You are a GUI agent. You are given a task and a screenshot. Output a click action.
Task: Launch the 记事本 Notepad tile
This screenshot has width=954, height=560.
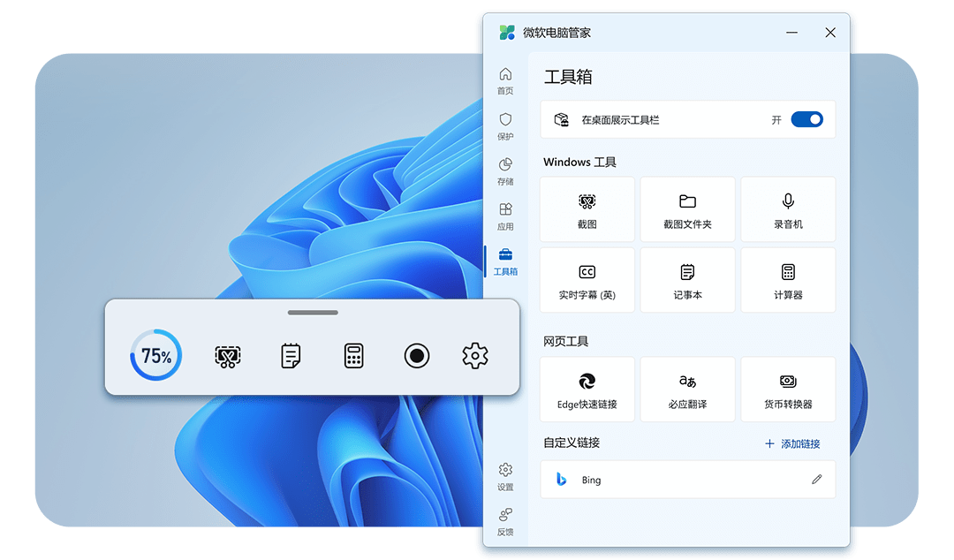687,280
